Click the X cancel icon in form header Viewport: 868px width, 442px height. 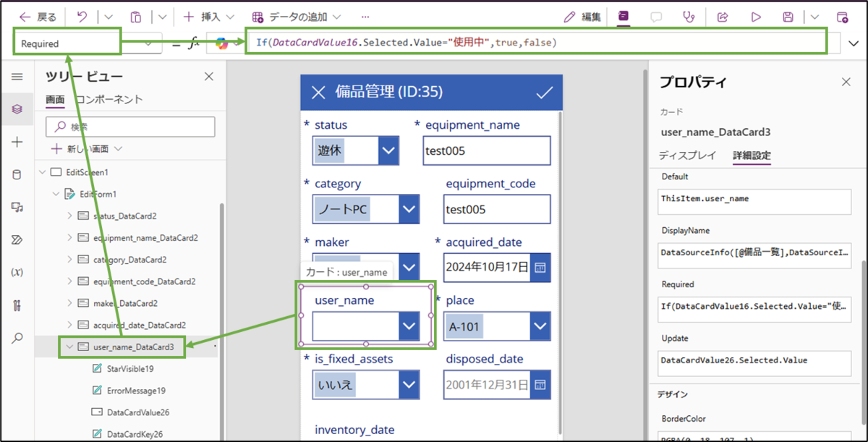pos(318,92)
